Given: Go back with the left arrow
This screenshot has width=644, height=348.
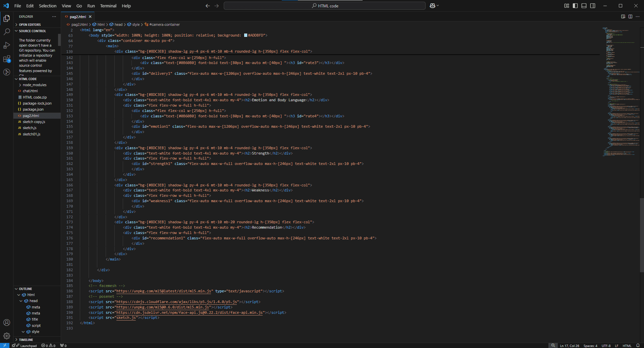Looking at the screenshot, I should coord(208,6).
